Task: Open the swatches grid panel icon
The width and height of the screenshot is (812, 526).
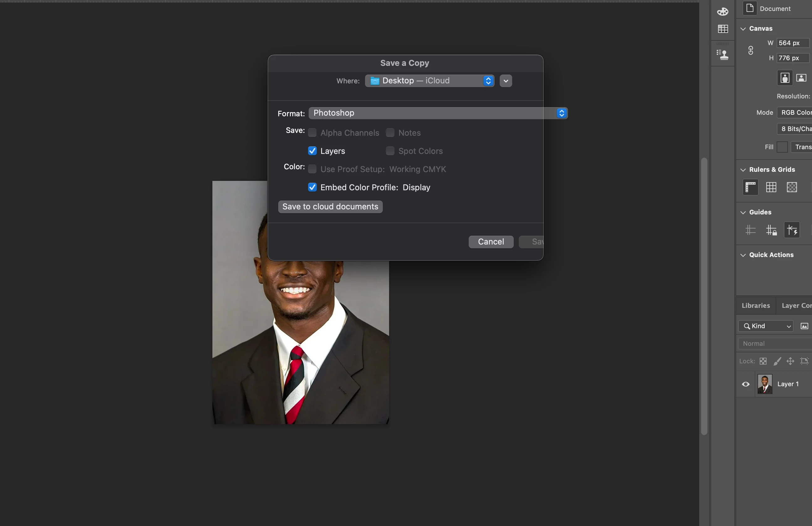Action: 723,29
